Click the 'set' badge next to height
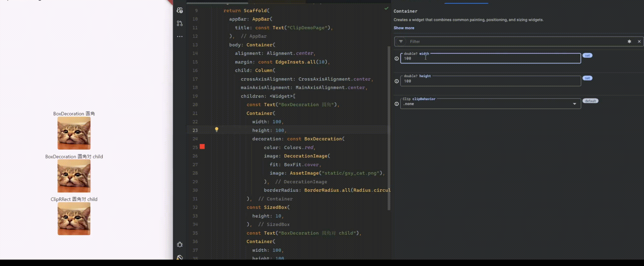The width and height of the screenshot is (644, 266). click(x=587, y=78)
